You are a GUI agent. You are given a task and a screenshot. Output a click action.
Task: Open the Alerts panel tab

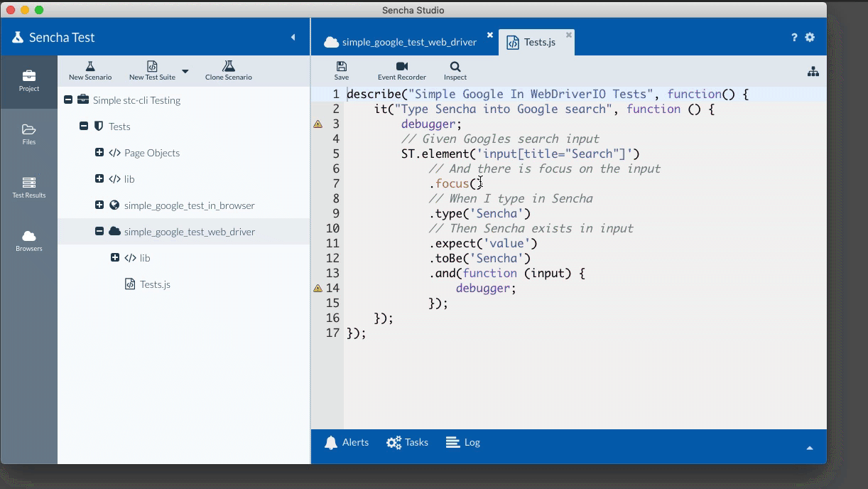click(347, 442)
